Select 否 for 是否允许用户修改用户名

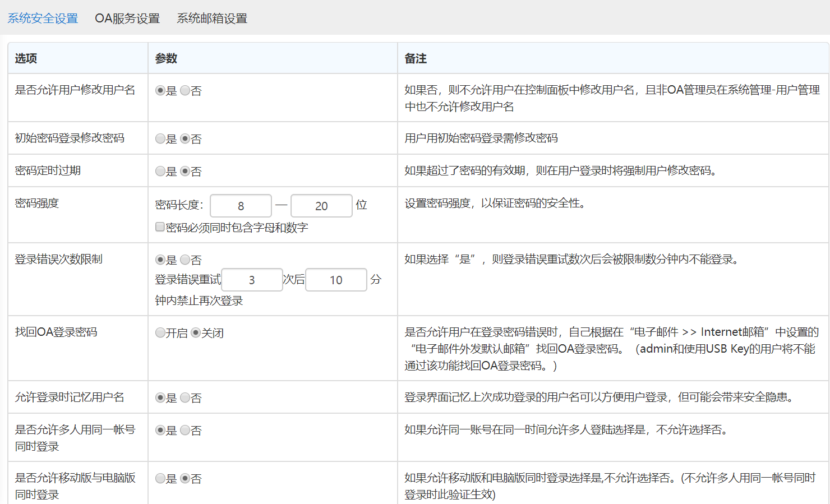(185, 91)
